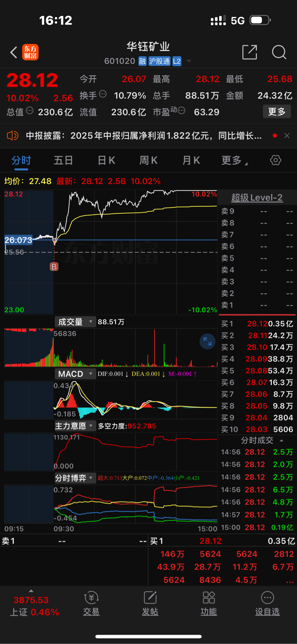Image resolution: width=297 pixels, height=644 pixels.
Task: Tap the 15:00 28.12 trade record
Action: pyautogui.click(x=257, y=528)
